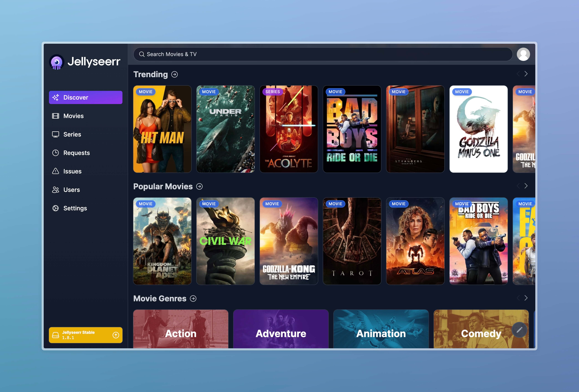Select the Action genre card
Viewport: 579px width, 392px height.
(x=181, y=329)
